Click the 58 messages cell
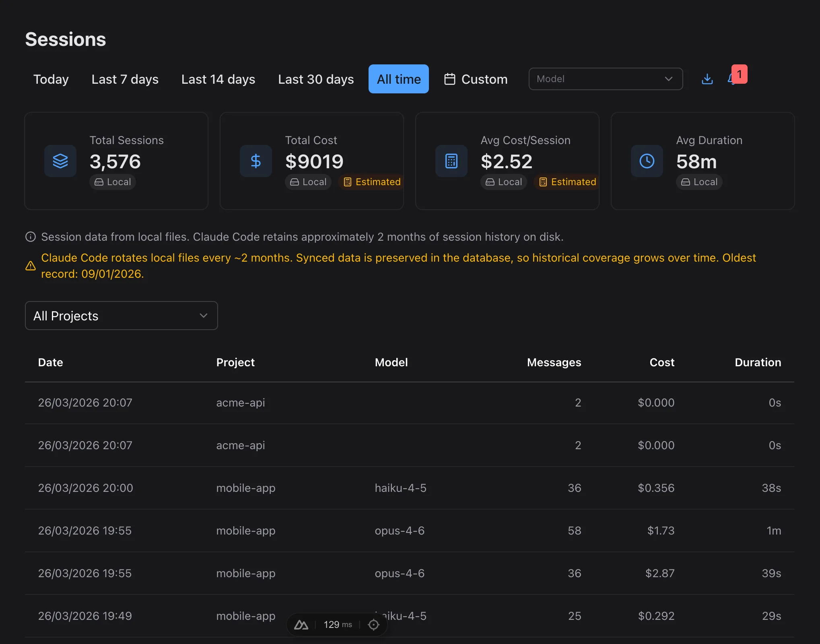This screenshot has height=644, width=820. click(x=574, y=530)
